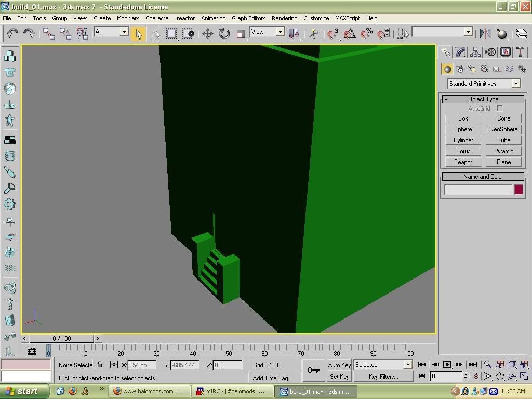Open the reactor menu

pos(185,18)
